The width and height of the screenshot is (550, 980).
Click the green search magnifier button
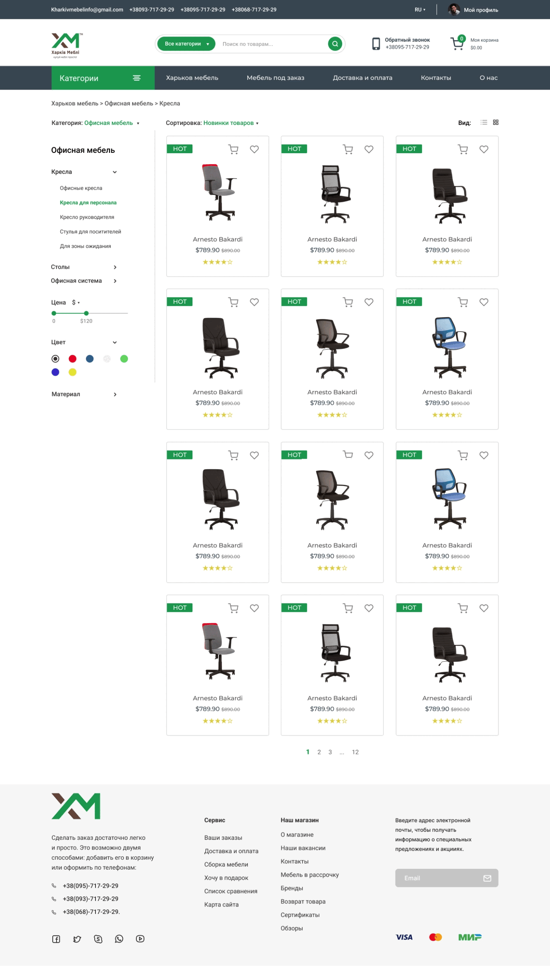click(x=335, y=44)
